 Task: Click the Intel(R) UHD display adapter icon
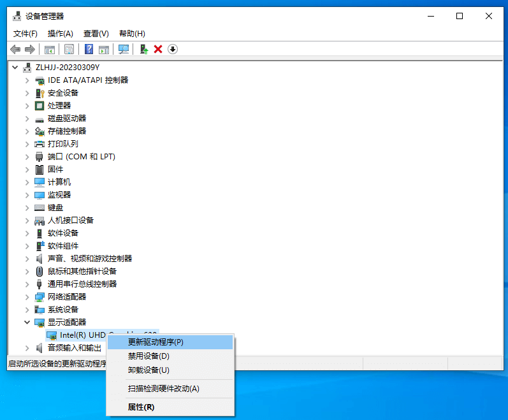[x=52, y=335]
